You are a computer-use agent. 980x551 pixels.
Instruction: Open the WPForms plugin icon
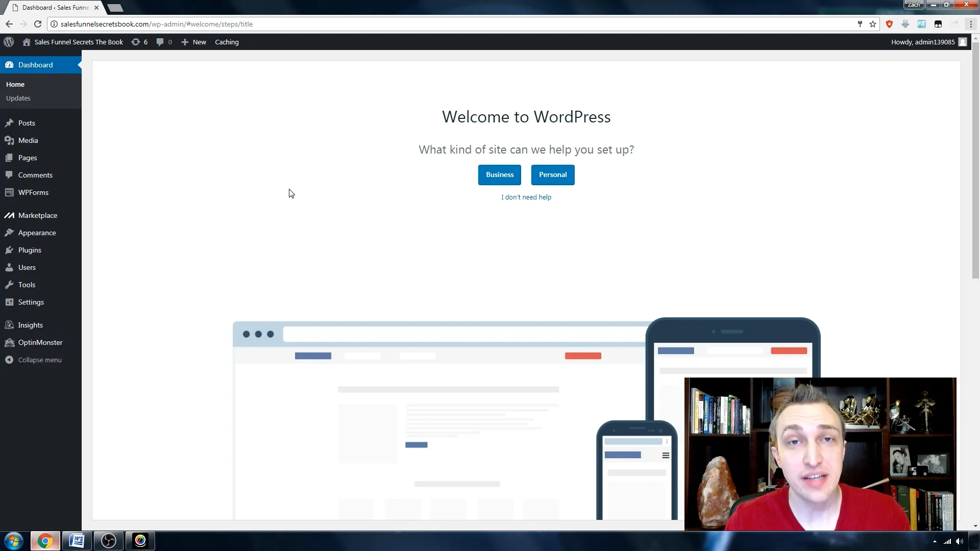[10, 192]
